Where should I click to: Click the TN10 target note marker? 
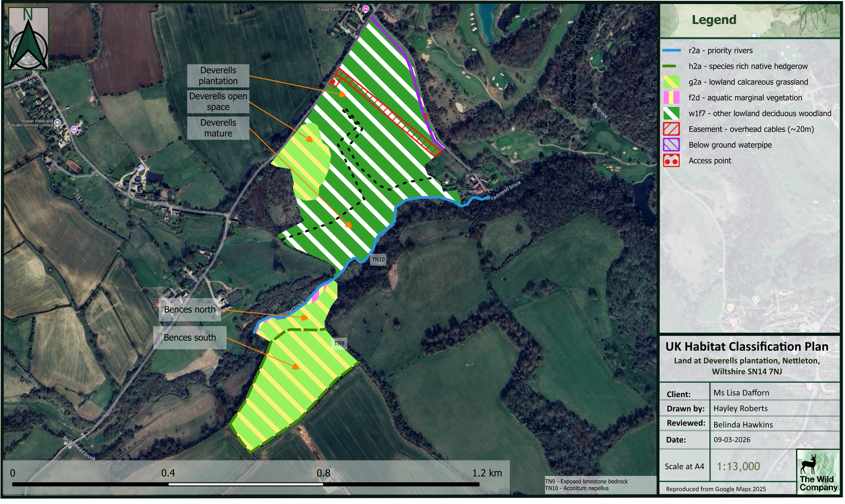(378, 260)
